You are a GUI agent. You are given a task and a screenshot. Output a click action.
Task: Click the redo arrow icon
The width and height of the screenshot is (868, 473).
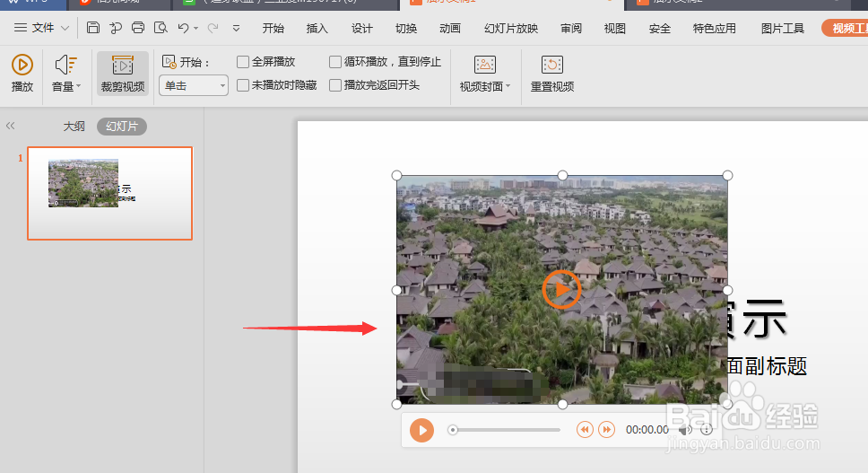[213, 28]
